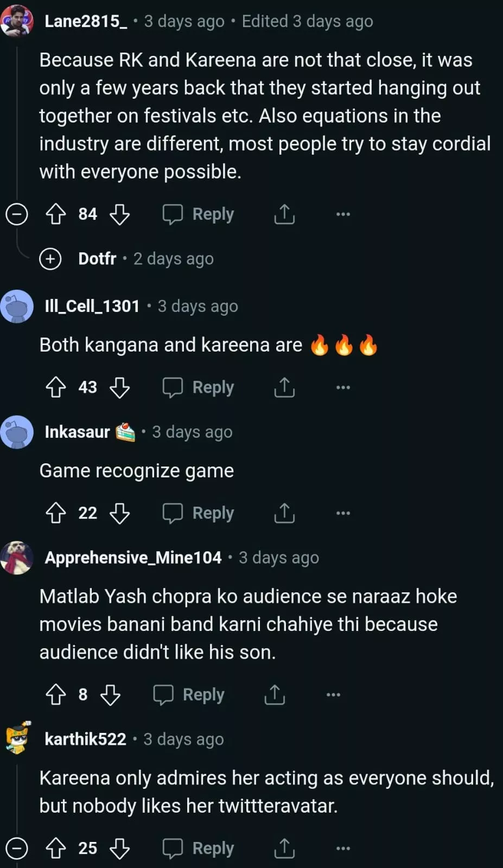503x868 pixels.
Task: Open more options on Apprehensive_Mine104's comment
Action: [x=333, y=694]
